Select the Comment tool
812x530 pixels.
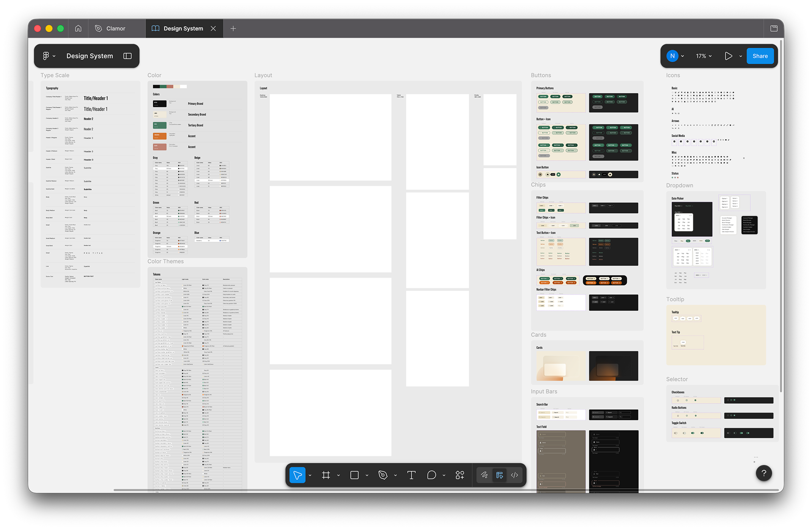[x=431, y=475]
